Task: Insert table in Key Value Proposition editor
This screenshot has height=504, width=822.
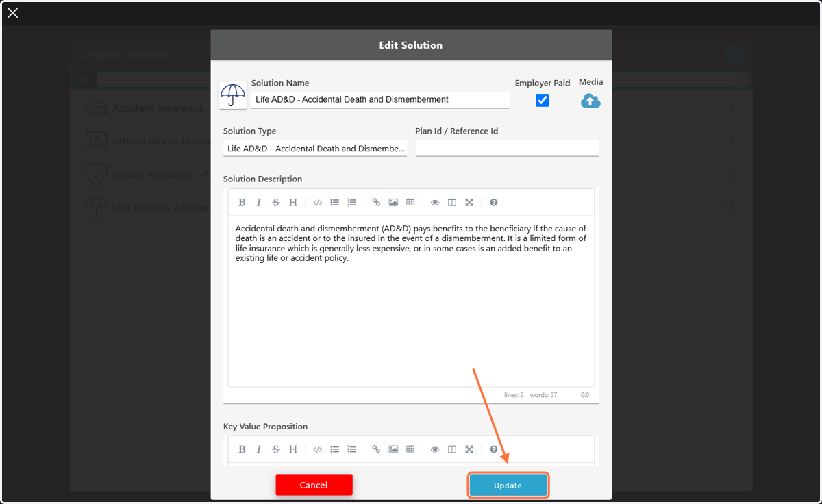Action: pyautogui.click(x=410, y=449)
